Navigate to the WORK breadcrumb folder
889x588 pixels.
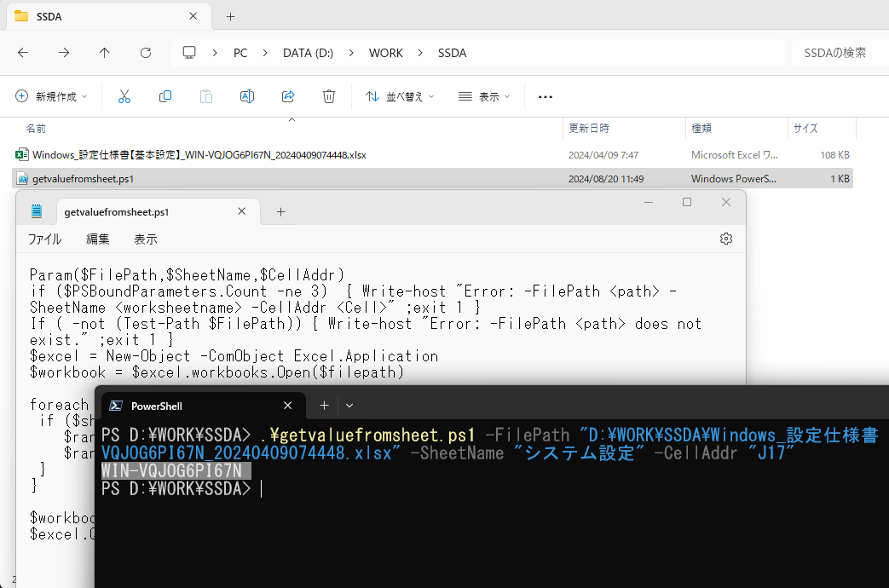pos(386,53)
